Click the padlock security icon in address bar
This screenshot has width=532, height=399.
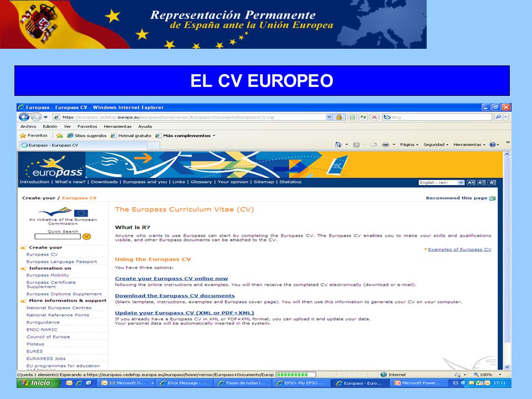tap(339, 117)
